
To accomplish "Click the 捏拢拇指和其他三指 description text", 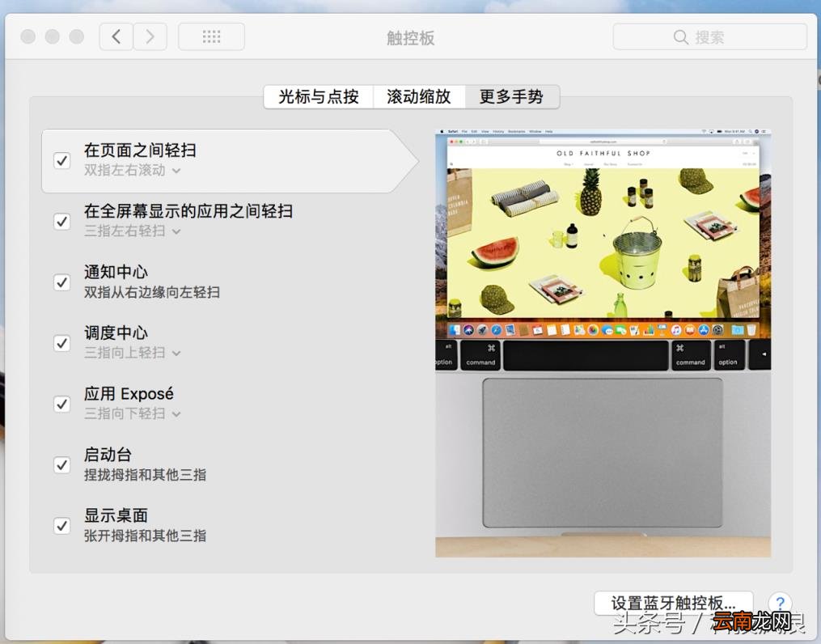I will click(145, 475).
